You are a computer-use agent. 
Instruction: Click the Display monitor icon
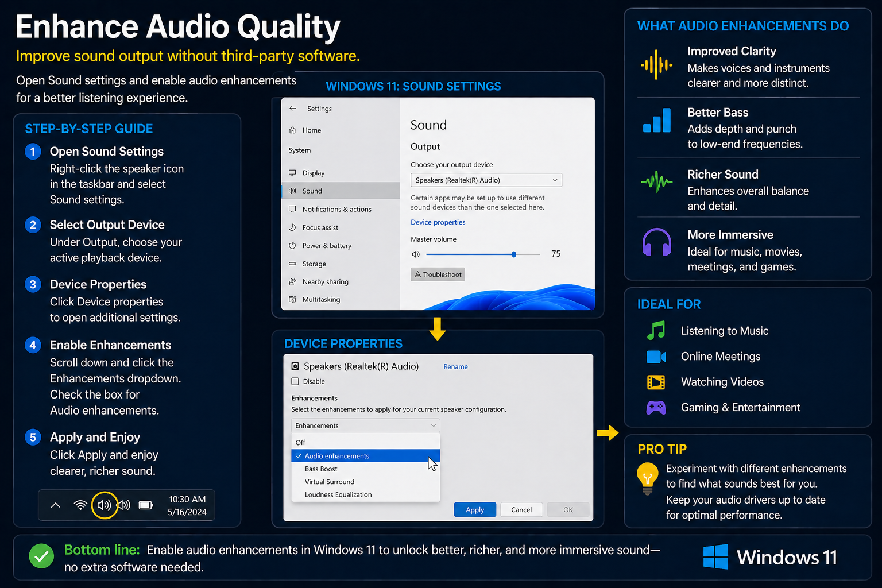[x=293, y=173]
